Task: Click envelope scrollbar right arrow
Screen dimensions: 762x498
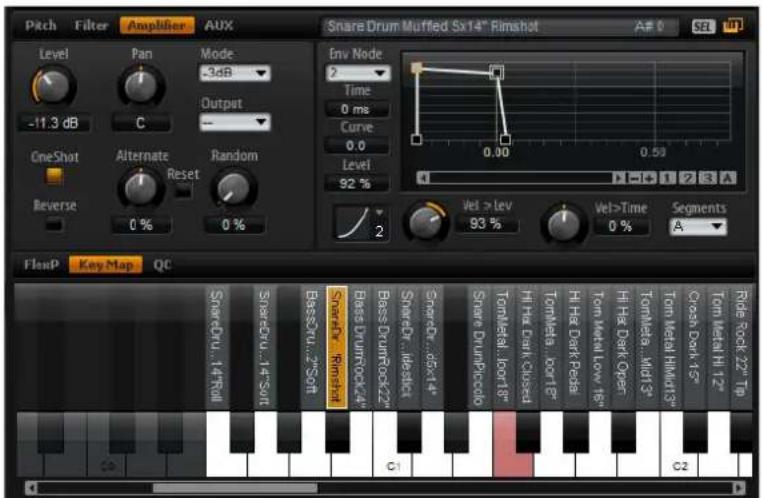Action: (x=618, y=178)
